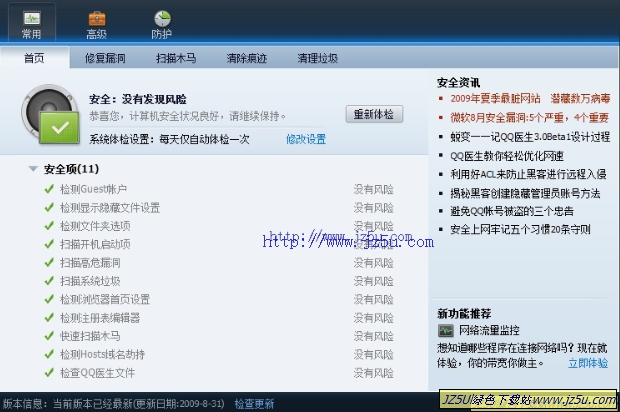Click the checkmark next to 快速扫描木马
Image resolution: width=620 pixels, height=412 pixels.
point(49,336)
